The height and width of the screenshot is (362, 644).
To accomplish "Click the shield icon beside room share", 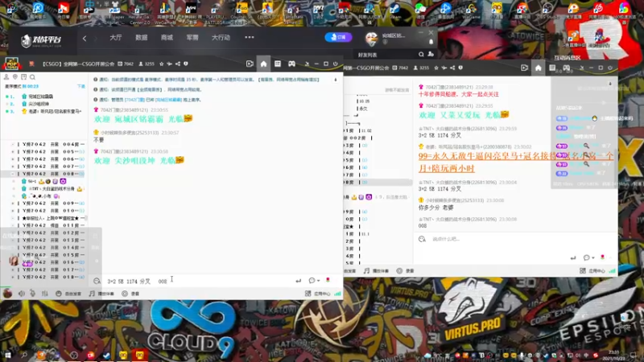I will [186, 64].
